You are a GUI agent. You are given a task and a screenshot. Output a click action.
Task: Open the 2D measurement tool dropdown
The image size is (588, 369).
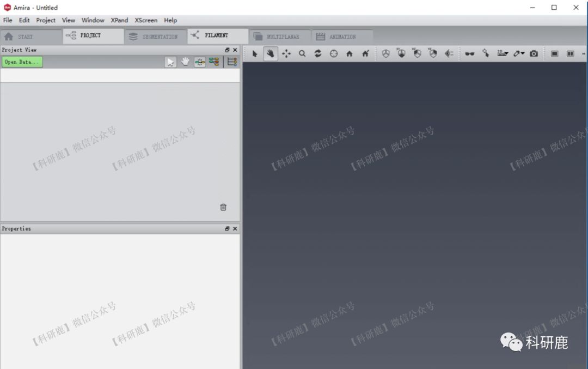pos(503,53)
